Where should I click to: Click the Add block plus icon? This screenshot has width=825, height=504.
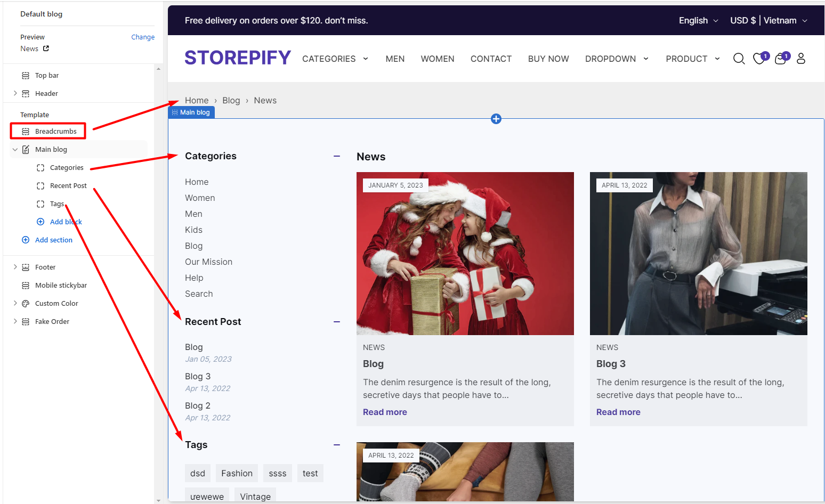pyautogui.click(x=41, y=222)
